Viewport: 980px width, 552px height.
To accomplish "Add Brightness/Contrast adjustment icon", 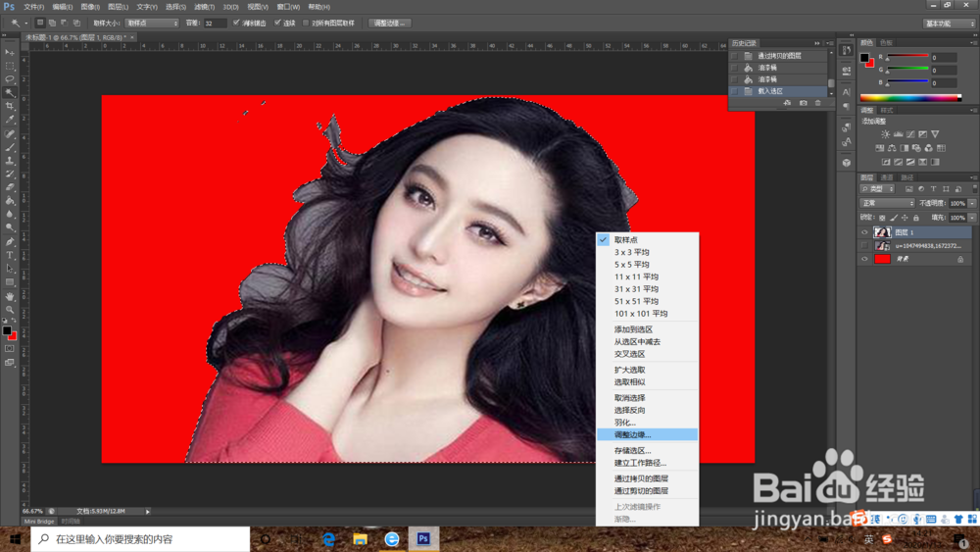I will point(885,134).
